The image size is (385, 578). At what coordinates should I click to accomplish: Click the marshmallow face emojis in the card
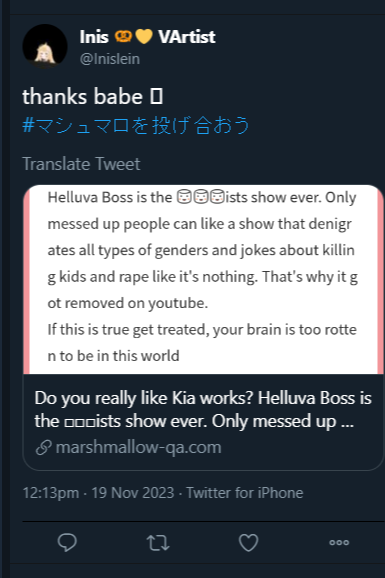point(200,197)
